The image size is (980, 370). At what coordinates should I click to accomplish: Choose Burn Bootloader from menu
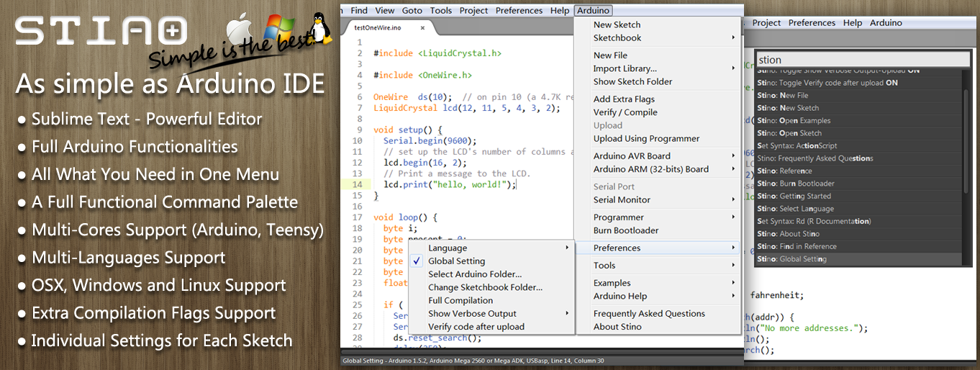625,230
